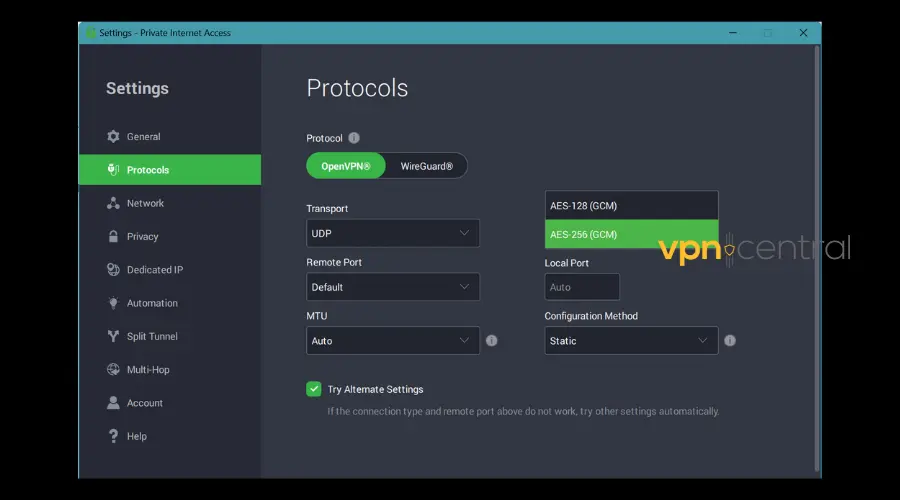900x500 pixels.
Task: Click the Try Alternate Settings label text
Action: (375, 389)
